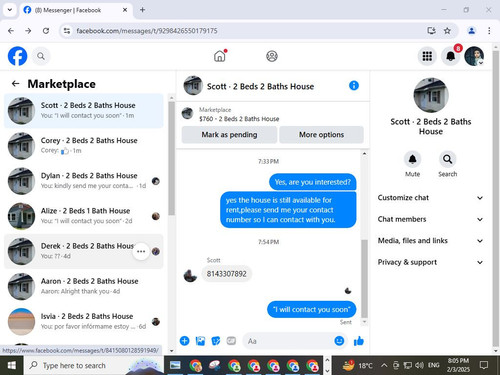Open the emoji picker smiley icon
The width and height of the screenshot is (500, 375).
click(x=339, y=341)
